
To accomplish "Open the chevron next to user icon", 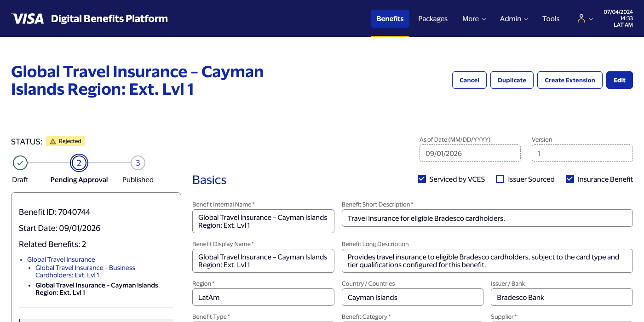I will [x=591, y=19].
